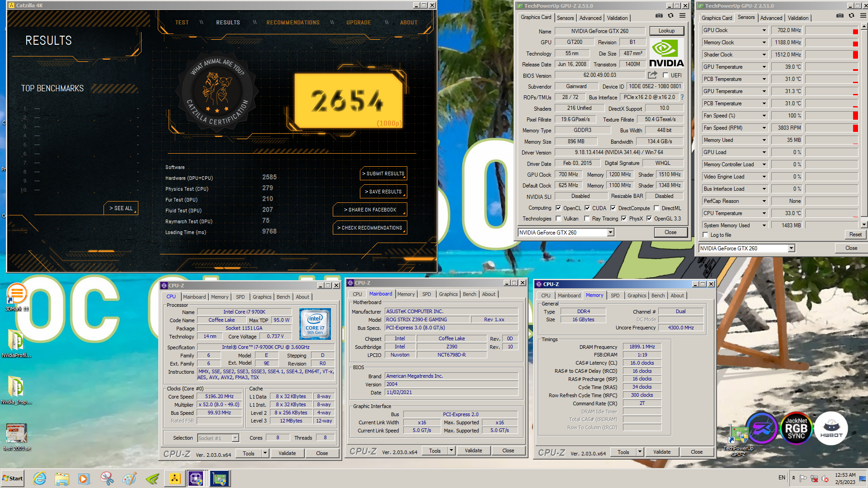Toggle the DirectML checkbox
The image size is (868, 488).
coord(656,208)
